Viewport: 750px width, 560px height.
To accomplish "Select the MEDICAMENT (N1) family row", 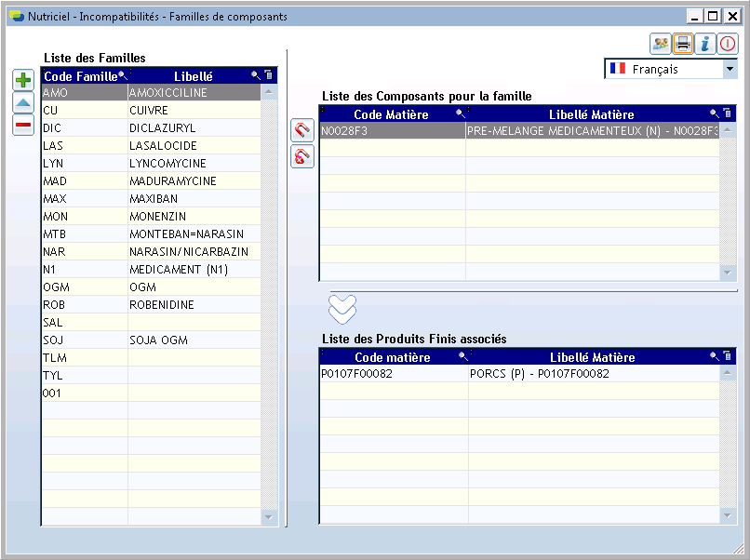I will coord(151,269).
